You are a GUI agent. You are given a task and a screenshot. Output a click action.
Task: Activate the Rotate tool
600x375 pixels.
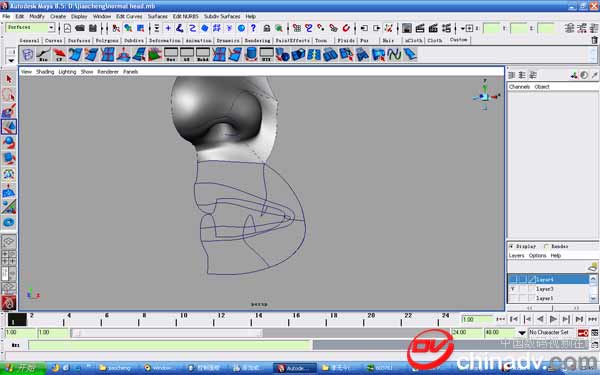(9, 143)
